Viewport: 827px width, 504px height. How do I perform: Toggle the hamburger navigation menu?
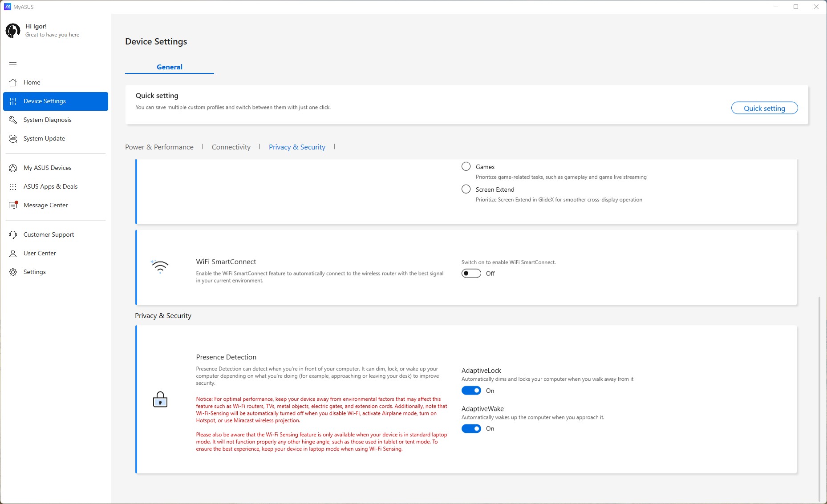[13, 64]
